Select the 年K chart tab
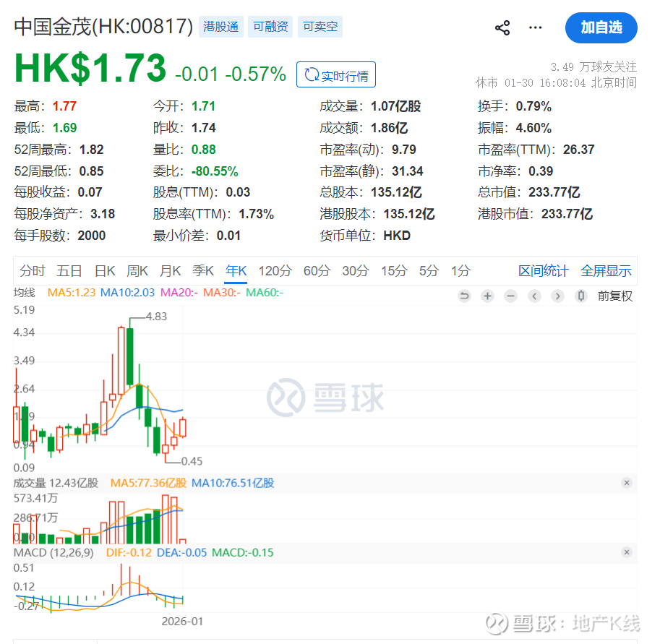 coord(236,270)
